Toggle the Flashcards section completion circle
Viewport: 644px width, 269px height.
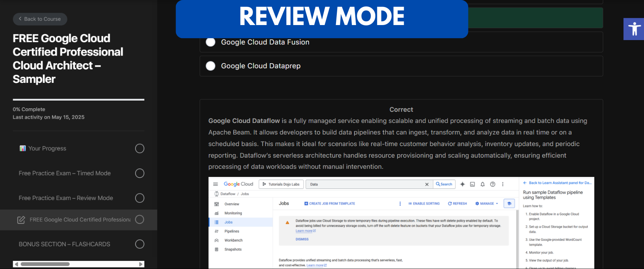click(x=140, y=244)
